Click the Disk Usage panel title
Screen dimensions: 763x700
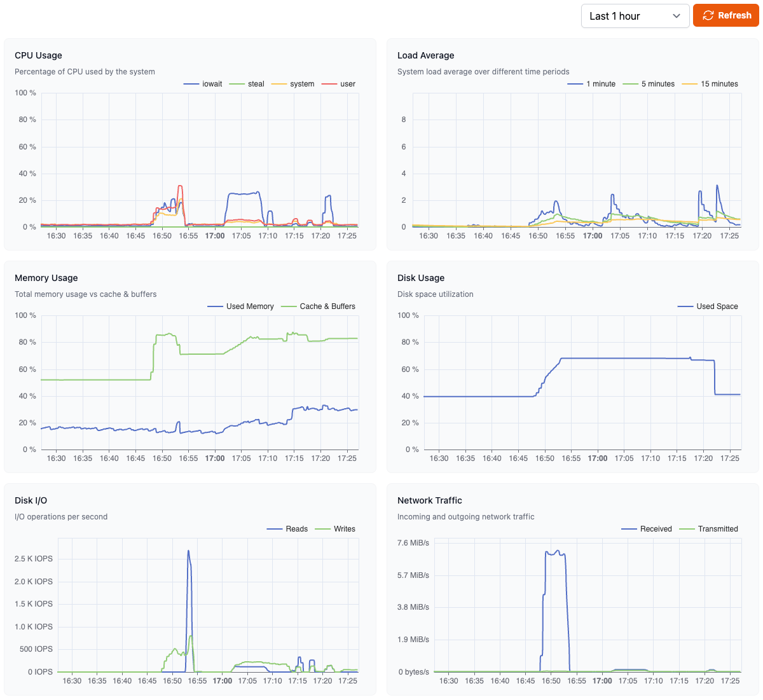click(421, 278)
